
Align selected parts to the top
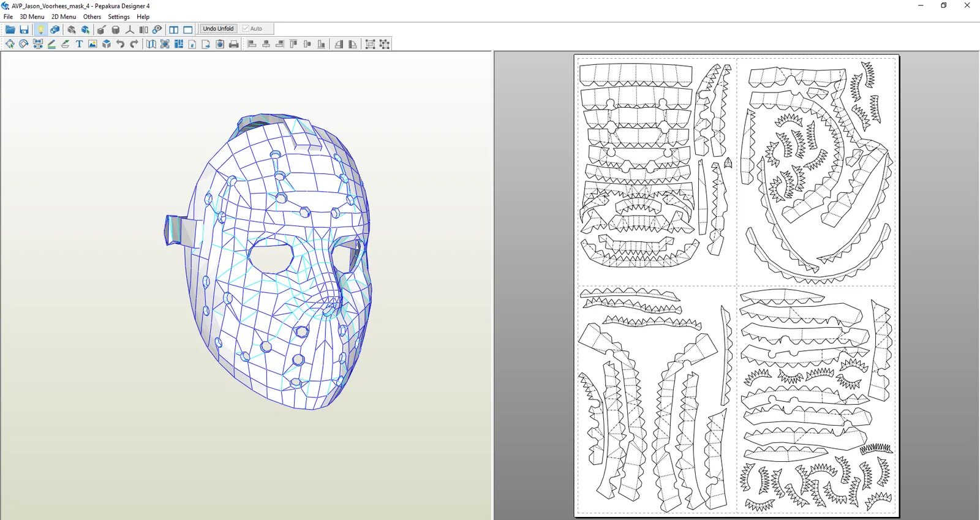pos(293,44)
